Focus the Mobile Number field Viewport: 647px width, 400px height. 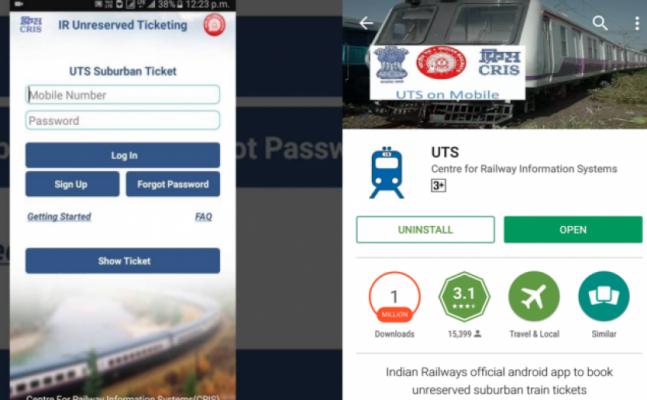(123, 95)
